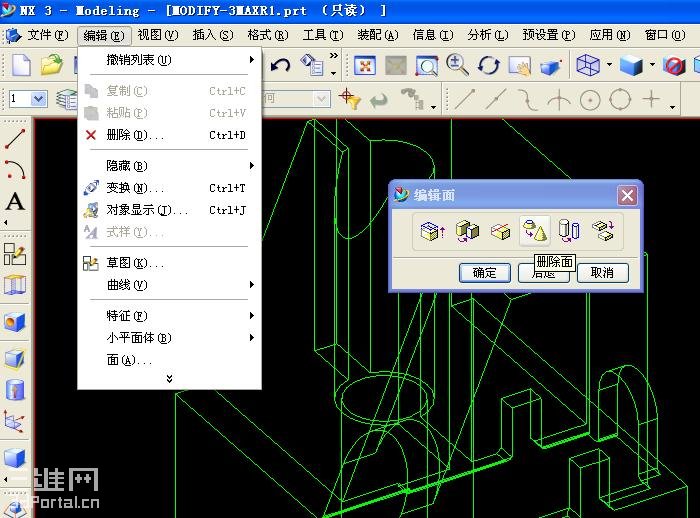Select the Text A tool

[x=15, y=201]
